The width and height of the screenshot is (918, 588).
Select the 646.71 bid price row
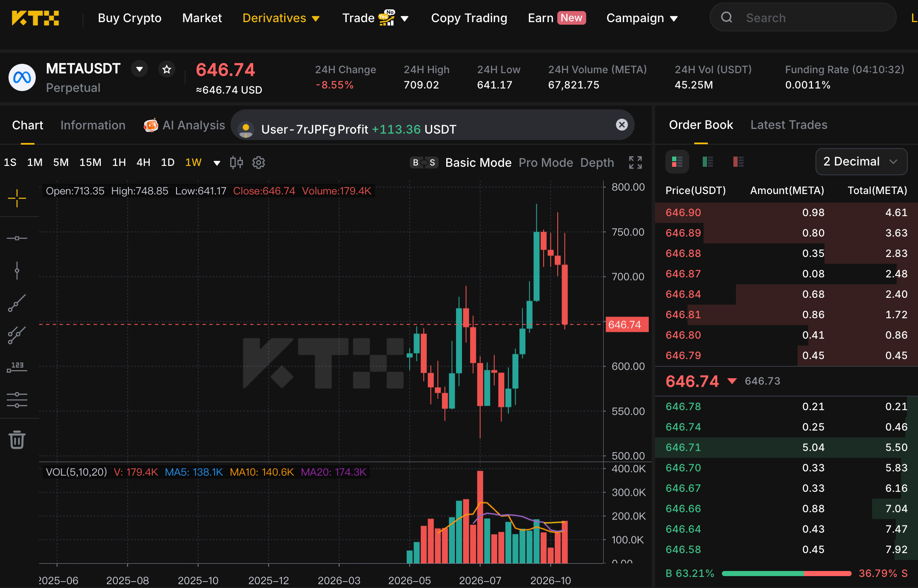[x=787, y=447]
